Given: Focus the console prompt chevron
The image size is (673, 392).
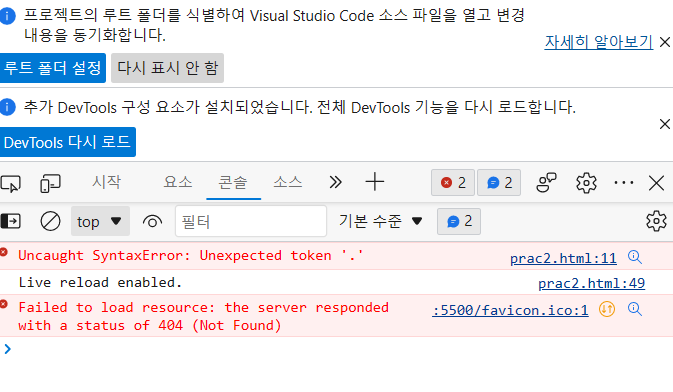Looking at the screenshot, I should click(7, 349).
